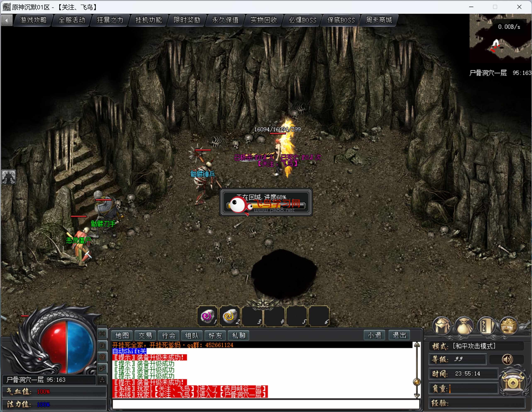Mute sound with the speaker icon
532x412 pixels.
click(x=507, y=359)
